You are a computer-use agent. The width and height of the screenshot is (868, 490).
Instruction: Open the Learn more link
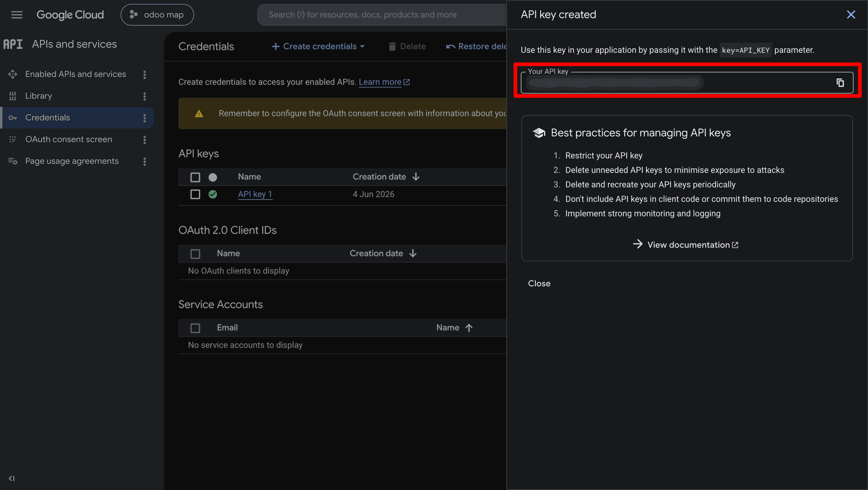pyautogui.click(x=384, y=82)
